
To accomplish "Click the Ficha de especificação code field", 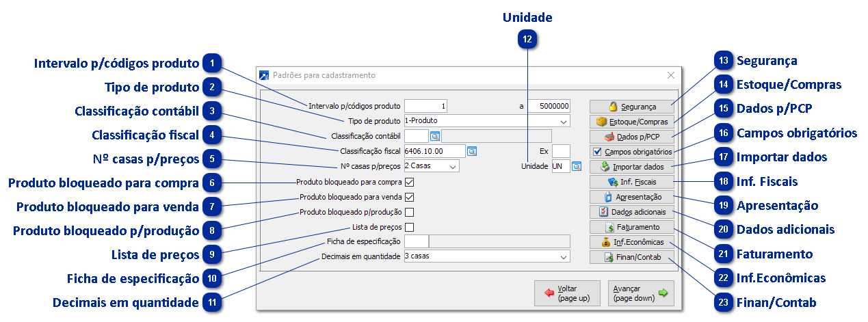I will click(x=417, y=241).
